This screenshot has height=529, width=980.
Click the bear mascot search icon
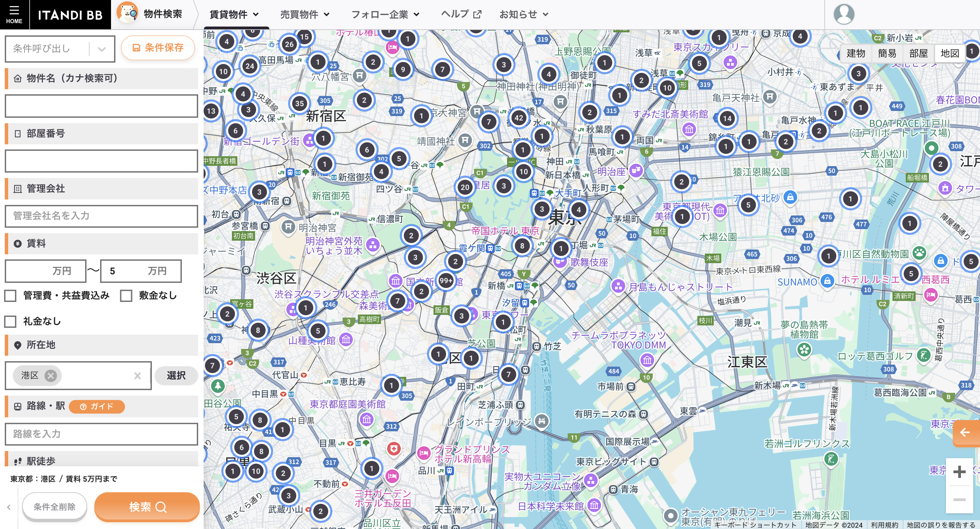pyautogui.click(x=127, y=13)
